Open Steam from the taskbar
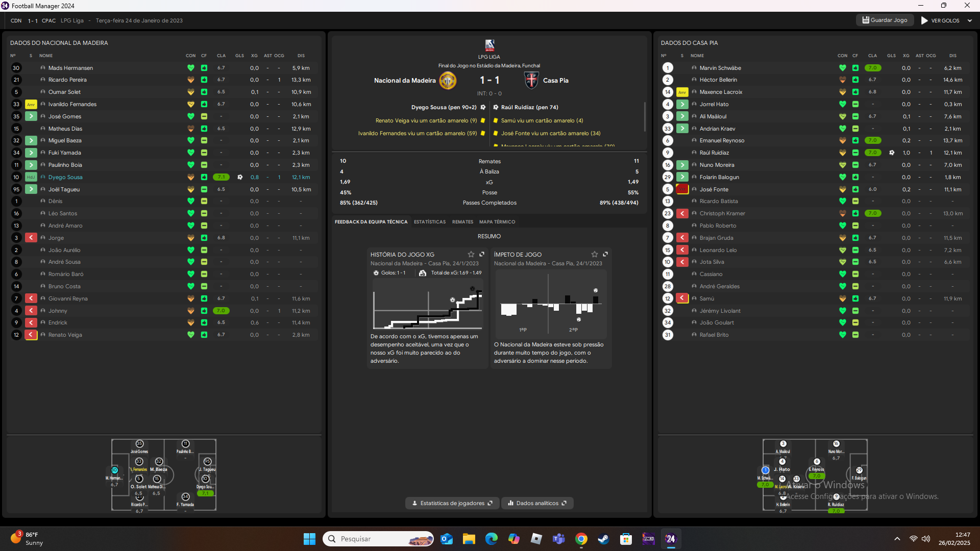Screen dimensions: 980x551 tap(603, 539)
